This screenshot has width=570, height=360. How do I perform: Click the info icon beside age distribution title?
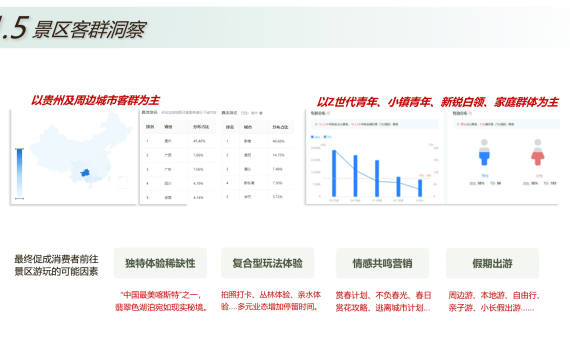(x=329, y=113)
